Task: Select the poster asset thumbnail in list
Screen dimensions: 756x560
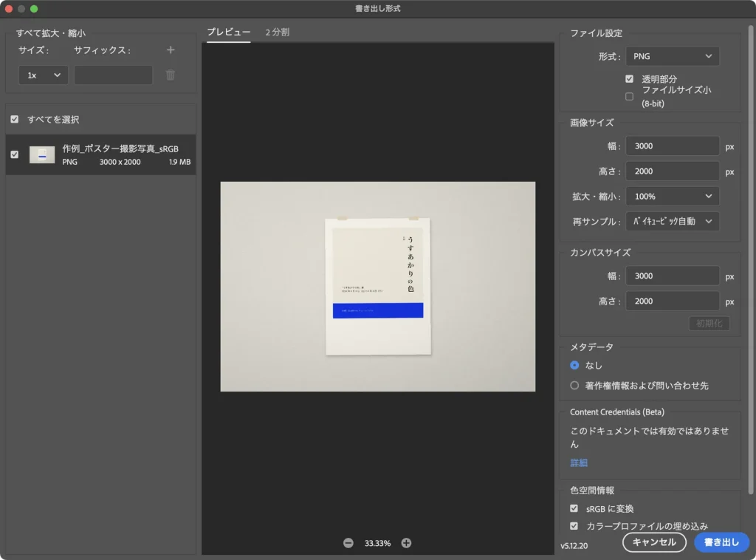Action: pos(42,155)
